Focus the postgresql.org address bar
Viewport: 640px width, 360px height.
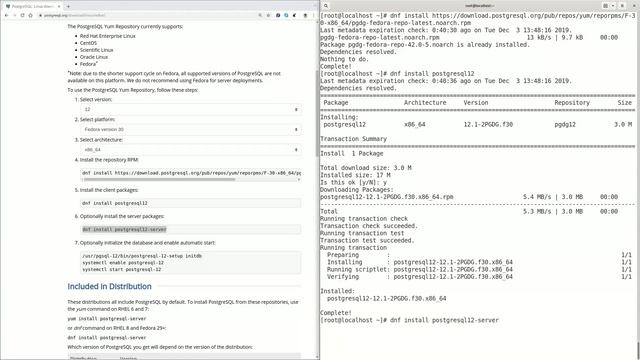147,15
